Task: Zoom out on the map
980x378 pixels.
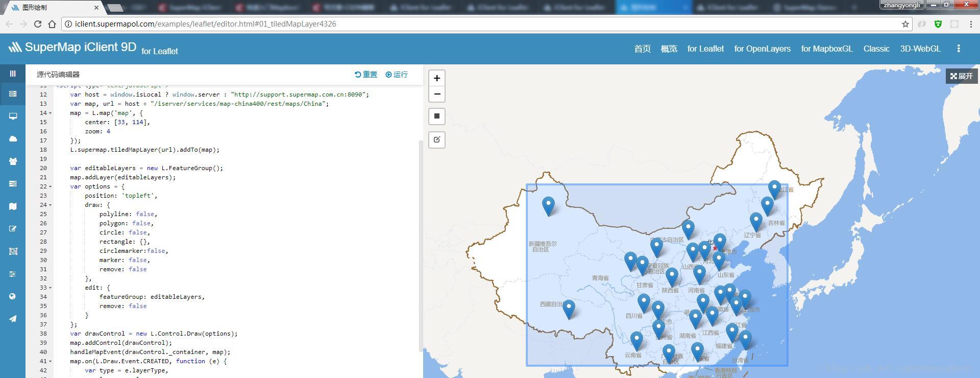Action: 437,94
